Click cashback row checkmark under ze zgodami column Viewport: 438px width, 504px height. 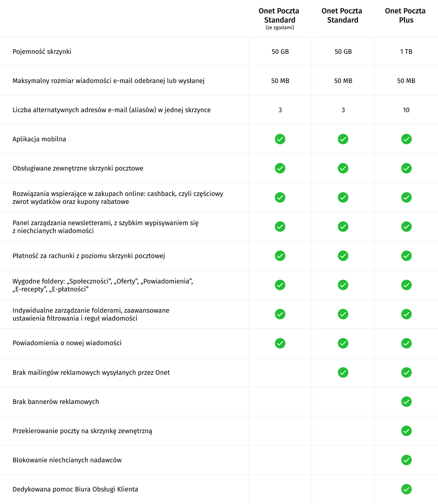pos(280,198)
